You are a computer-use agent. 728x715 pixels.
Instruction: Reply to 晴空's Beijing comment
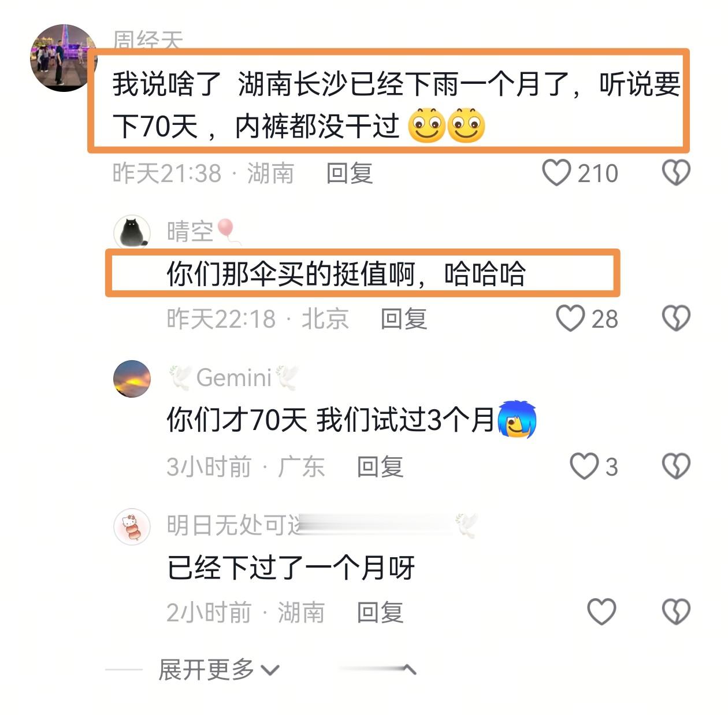point(404,319)
